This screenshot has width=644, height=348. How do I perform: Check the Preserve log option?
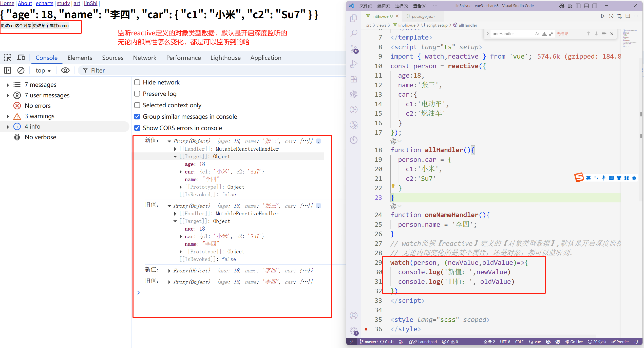pyautogui.click(x=137, y=94)
